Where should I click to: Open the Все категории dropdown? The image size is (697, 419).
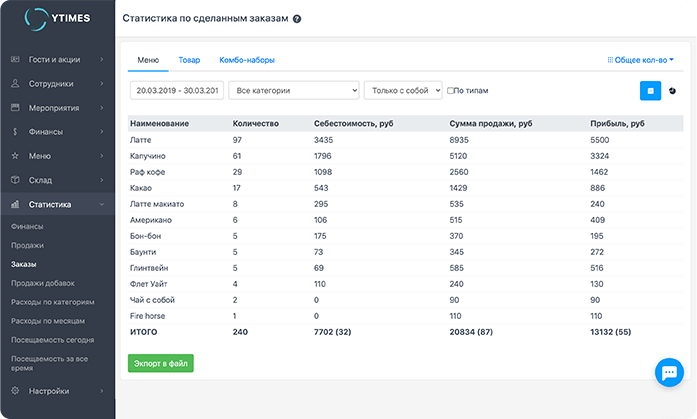pos(293,90)
